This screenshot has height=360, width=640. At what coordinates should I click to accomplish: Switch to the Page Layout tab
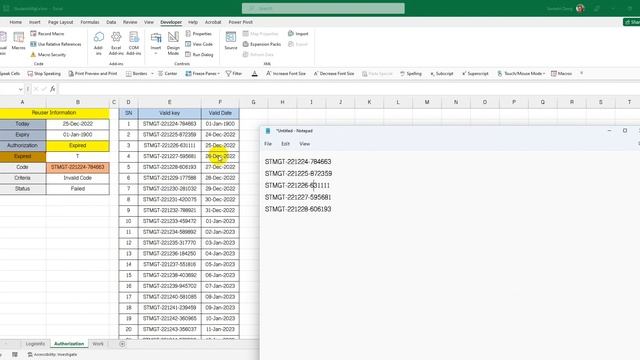coord(60,22)
